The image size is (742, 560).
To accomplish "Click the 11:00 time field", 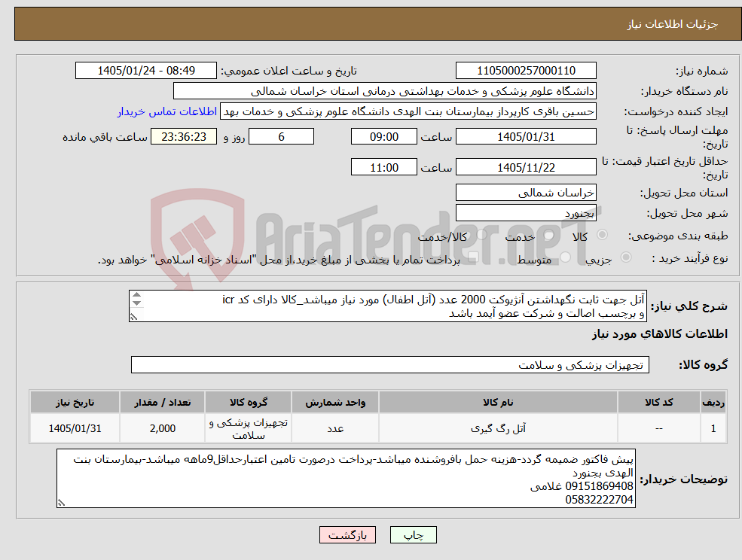I will point(383,167).
